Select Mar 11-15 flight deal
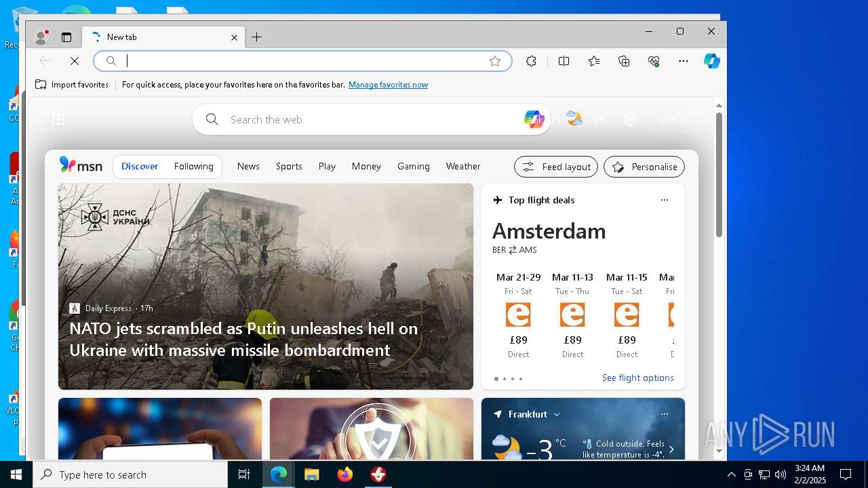Viewport: 868px width, 488px height. (x=627, y=315)
